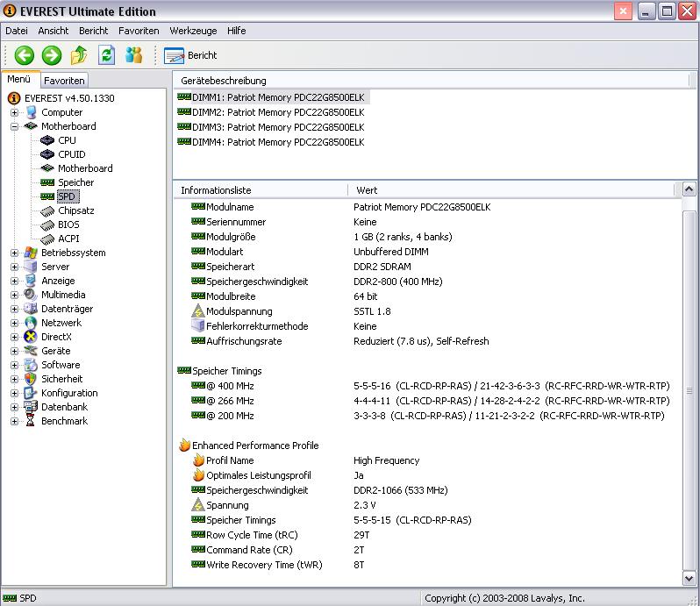The height and width of the screenshot is (606, 700).
Task: Select the Speicher memory icon in tree
Action: pyautogui.click(x=46, y=182)
